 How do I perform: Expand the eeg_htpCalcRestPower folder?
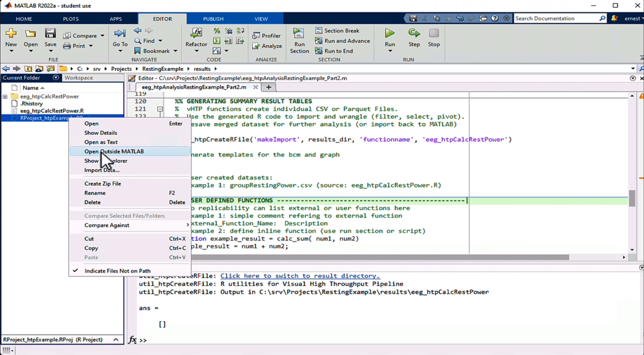[x=5, y=97]
